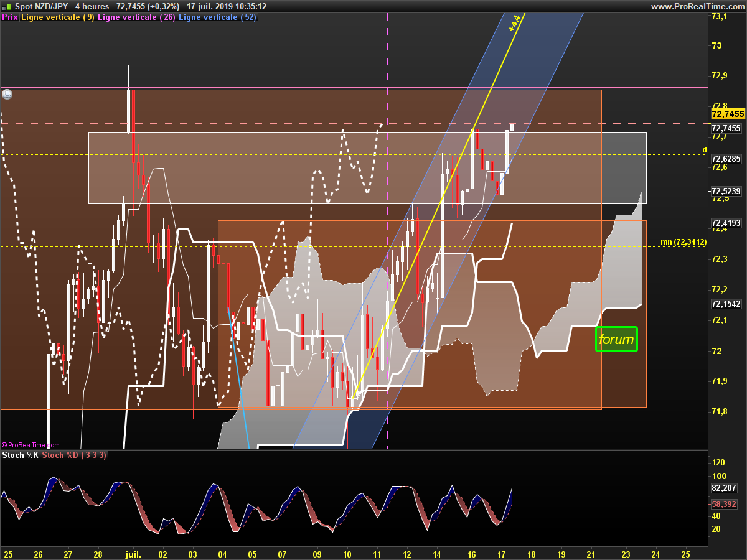This screenshot has height=560, width=747.
Task: Click the candlestick icon beside Spot NZD/JPY
Action: [7, 6]
